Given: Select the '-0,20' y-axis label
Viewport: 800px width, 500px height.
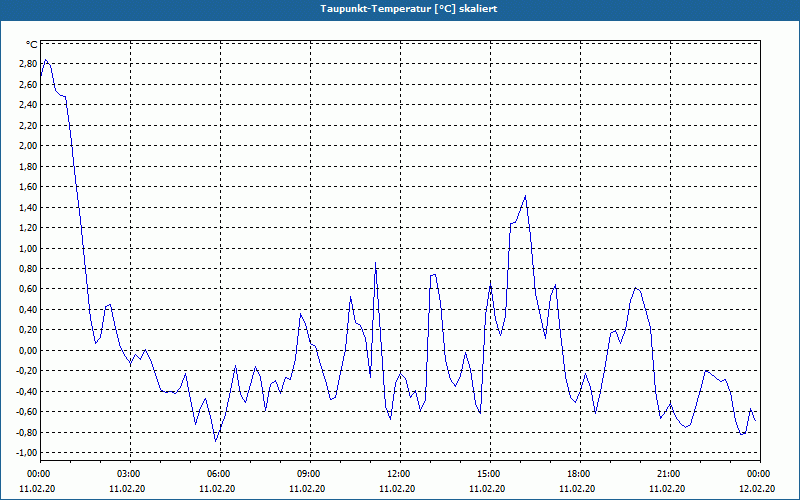Looking at the screenshot, I should 28,371.
